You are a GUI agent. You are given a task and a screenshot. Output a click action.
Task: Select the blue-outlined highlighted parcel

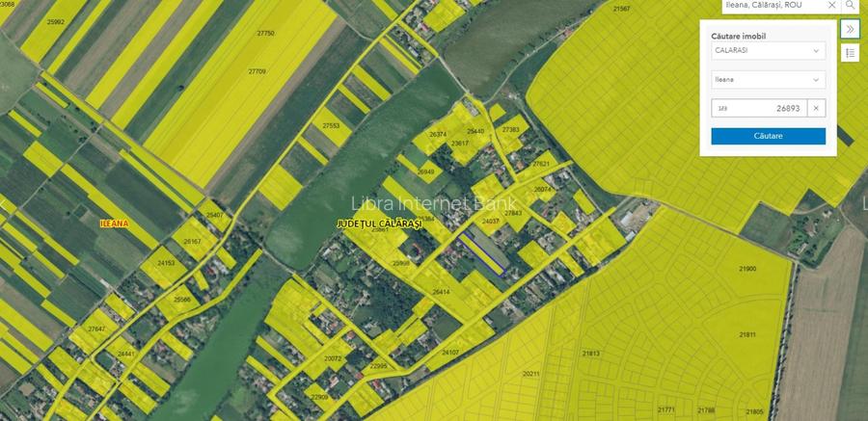click(482, 253)
